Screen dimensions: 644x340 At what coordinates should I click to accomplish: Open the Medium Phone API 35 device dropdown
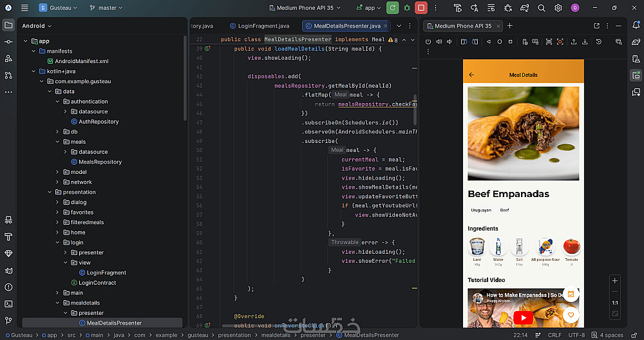pyautogui.click(x=306, y=8)
